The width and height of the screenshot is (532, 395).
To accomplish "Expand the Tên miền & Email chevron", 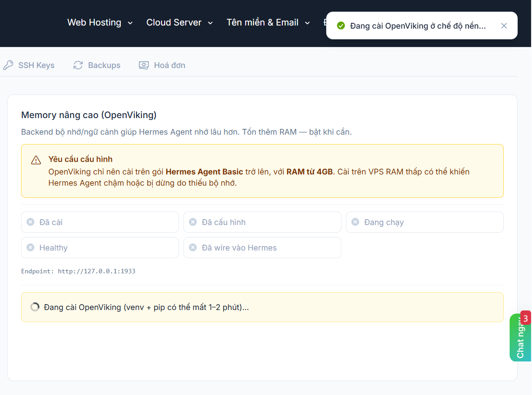I will click(307, 23).
